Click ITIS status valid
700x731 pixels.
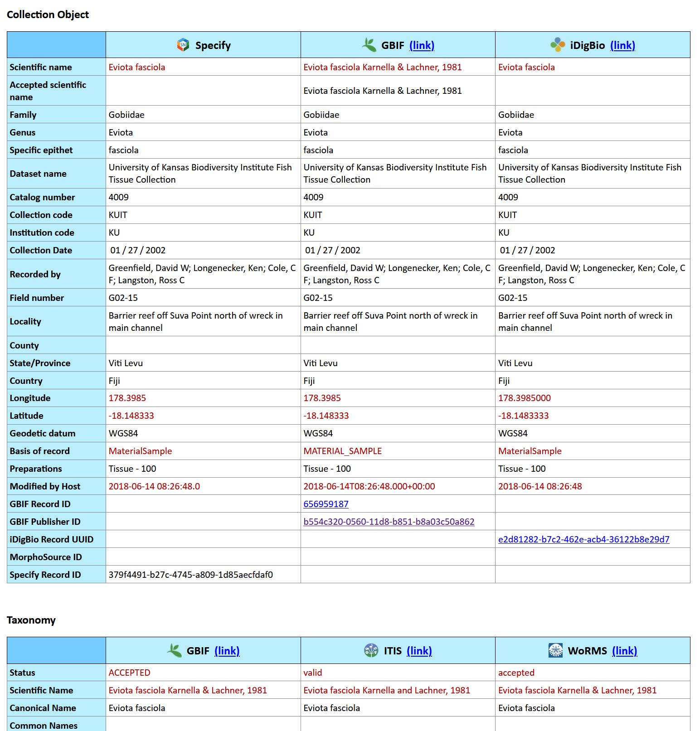313,673
